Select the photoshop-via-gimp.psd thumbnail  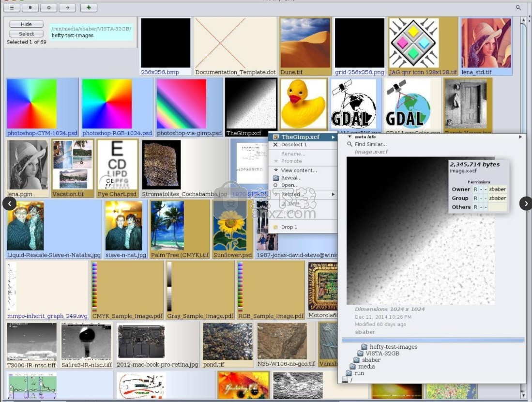click(182, 104)
